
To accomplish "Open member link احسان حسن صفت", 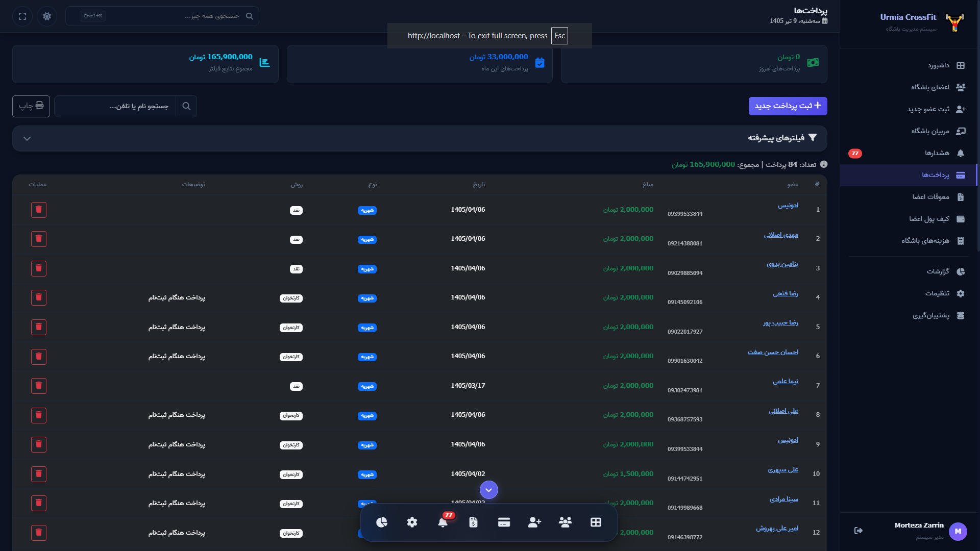I will pyautogui.click(x=773, y=352).
